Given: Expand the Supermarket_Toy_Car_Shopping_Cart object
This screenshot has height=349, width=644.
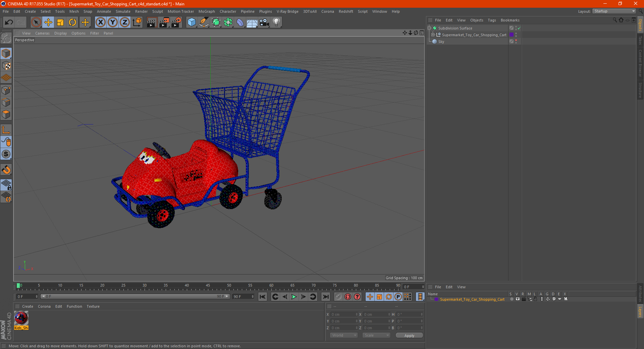Looking at the screenshot, I should coord(433,35).
